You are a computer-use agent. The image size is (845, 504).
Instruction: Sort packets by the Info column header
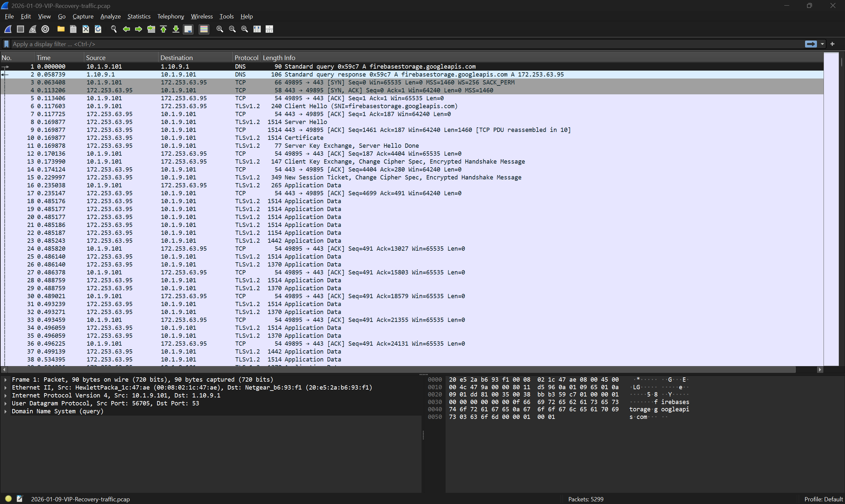tap(553, 58)
